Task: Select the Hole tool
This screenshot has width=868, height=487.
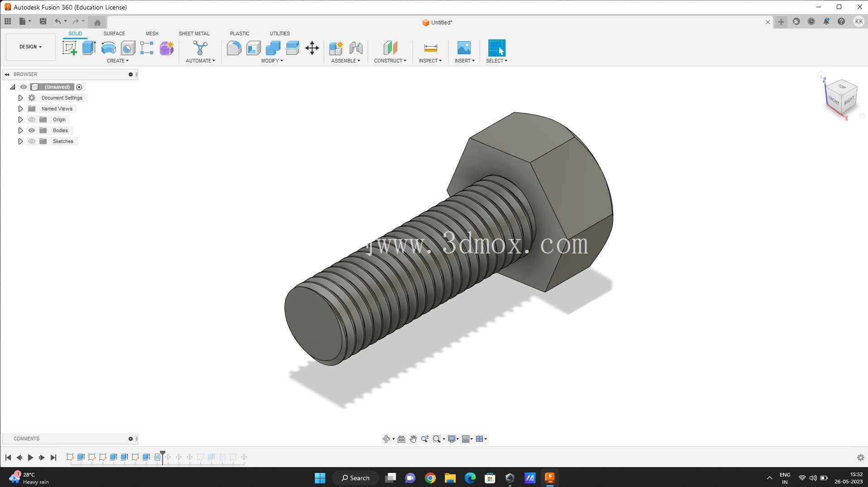Action: pos(128,48)
